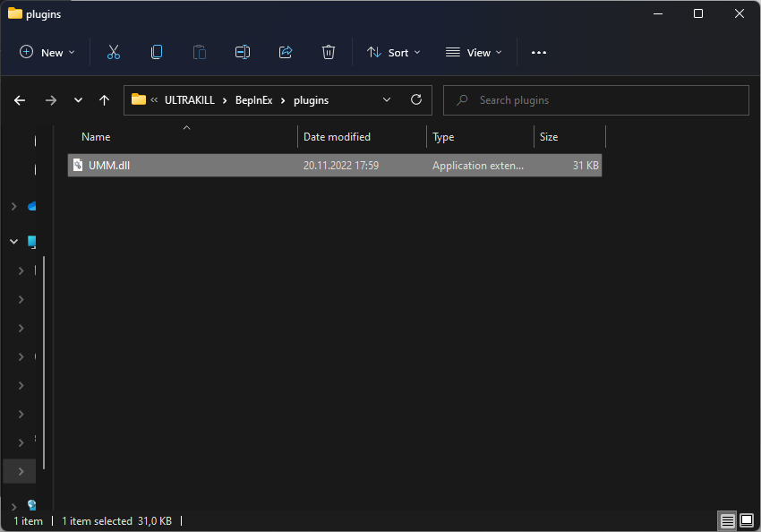The width and height of the screenshot is (761, 532).
Task: Click the Paste clipboard icon
Action: click(x=200, y=53)
